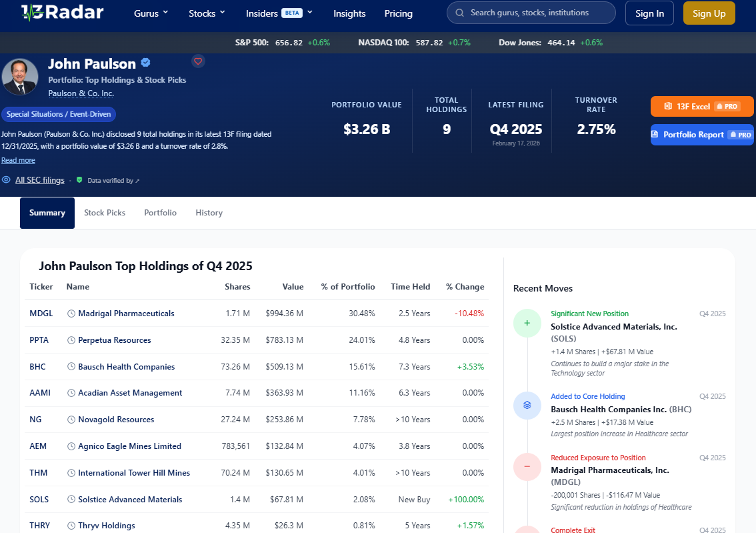
Task: Click the green plus icon for Solstice move
Action: click(x=527, y=324)
